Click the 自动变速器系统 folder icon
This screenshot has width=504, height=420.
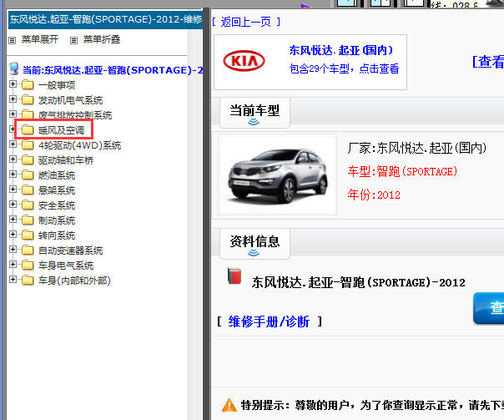[x=28, y=250]
